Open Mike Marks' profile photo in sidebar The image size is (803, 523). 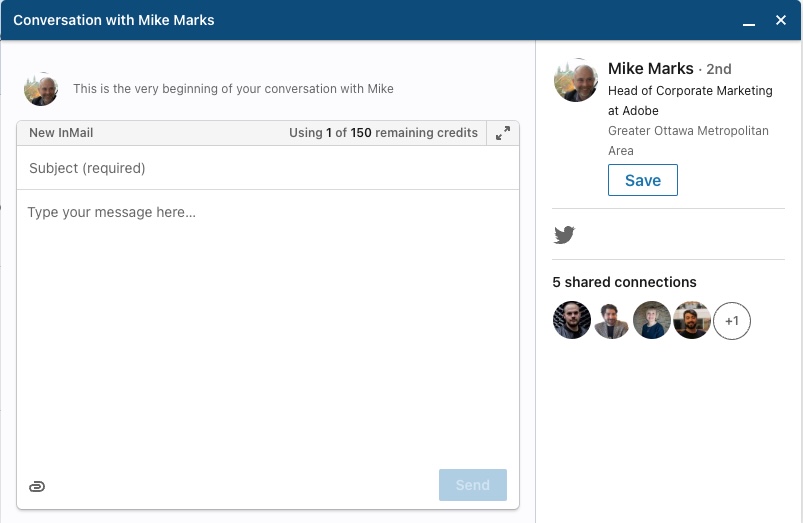[x=576, y=80]
